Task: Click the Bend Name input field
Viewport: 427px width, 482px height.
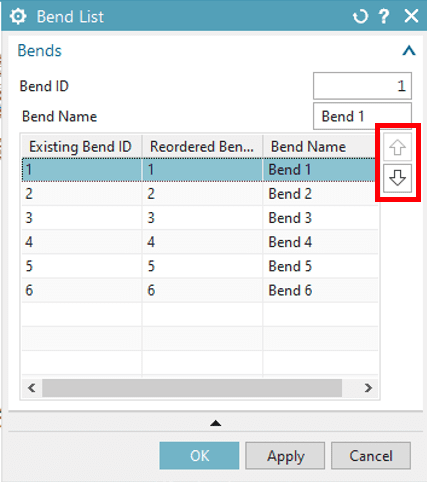Action: (362, 116)
